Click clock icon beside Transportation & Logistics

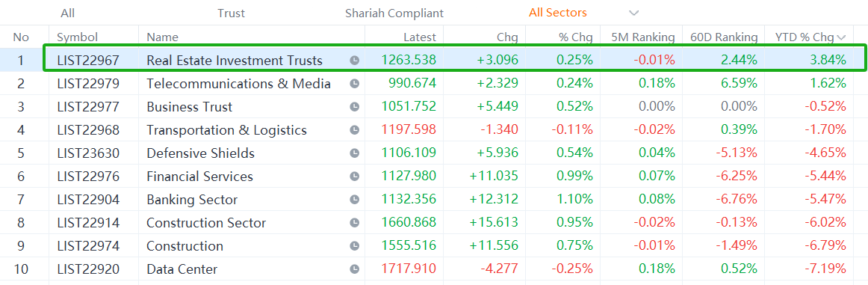355,130
